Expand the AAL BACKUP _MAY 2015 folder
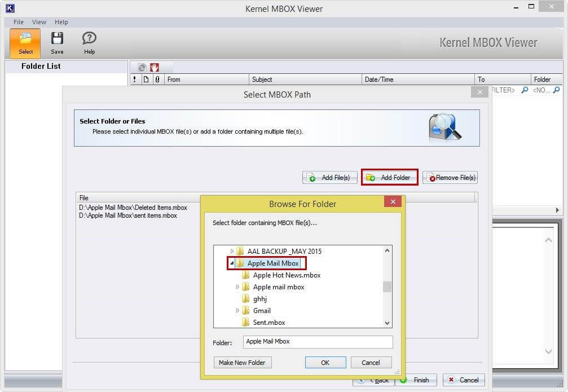The width and height of the screenshot is (568, 392). (232, 251)
